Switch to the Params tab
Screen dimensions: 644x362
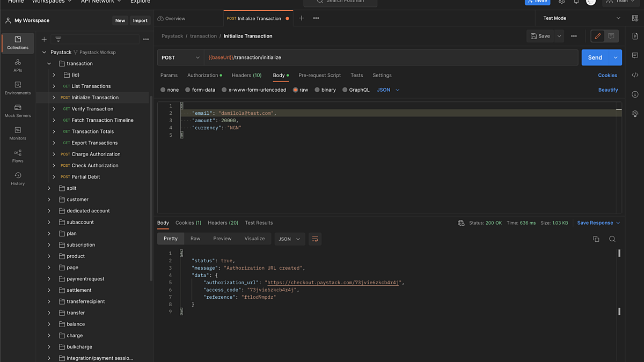(x=169, y=75)
